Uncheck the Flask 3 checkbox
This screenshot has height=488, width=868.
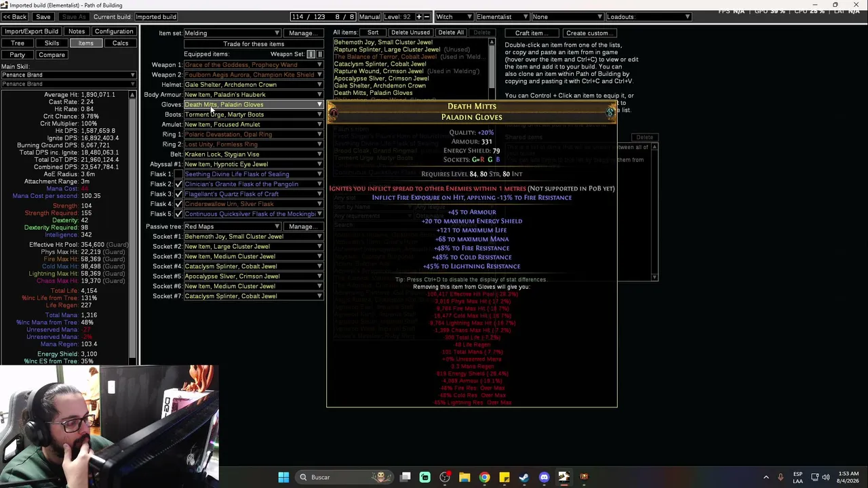pos(178,194)
